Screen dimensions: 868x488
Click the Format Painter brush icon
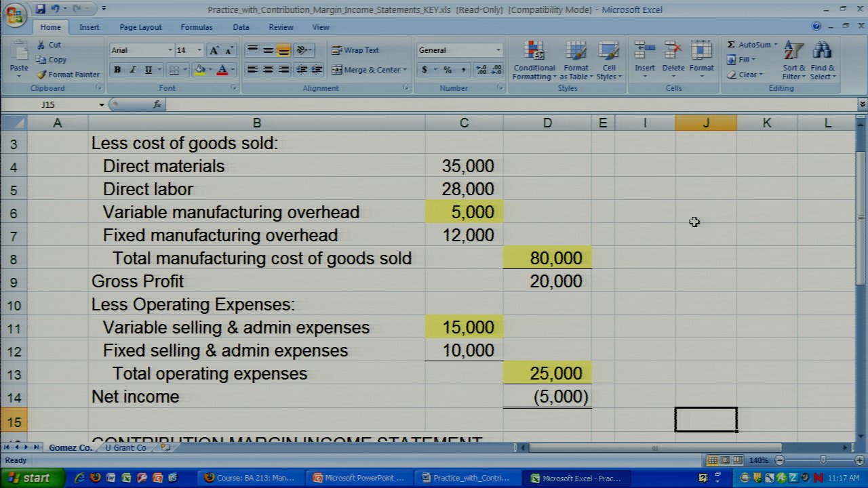point(41,75)
